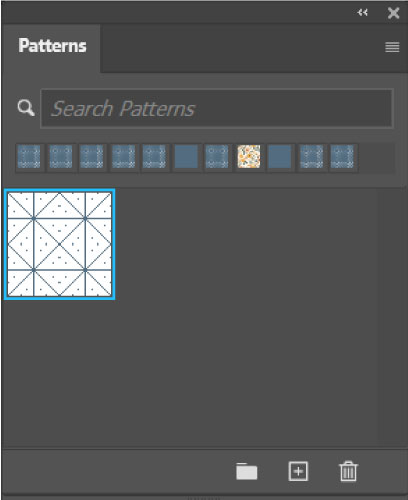Viewport: 408px width, 500px height.
Task: Select the fourth recent pattern swatch
Action: [x=123, y=156]
